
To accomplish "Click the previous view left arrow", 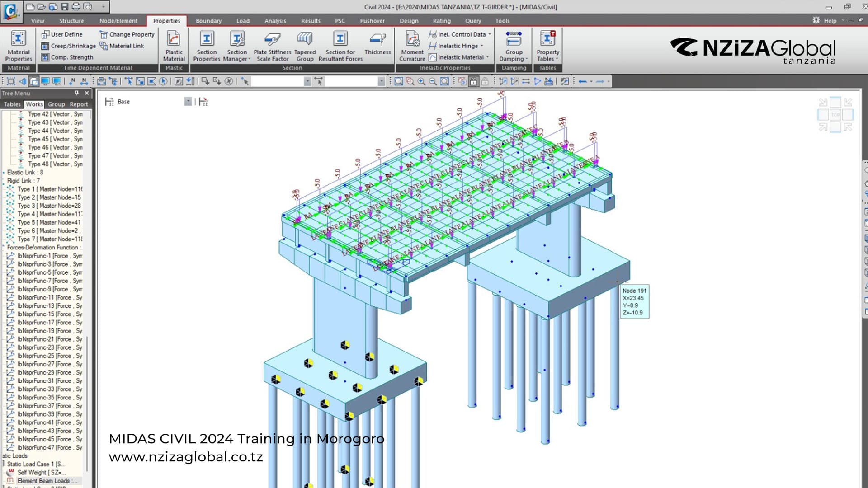I will (583, 81).
